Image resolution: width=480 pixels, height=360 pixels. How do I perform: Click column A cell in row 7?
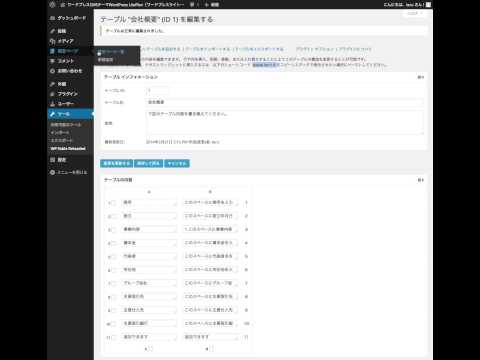pyautogui.click(x=149, y=284)
